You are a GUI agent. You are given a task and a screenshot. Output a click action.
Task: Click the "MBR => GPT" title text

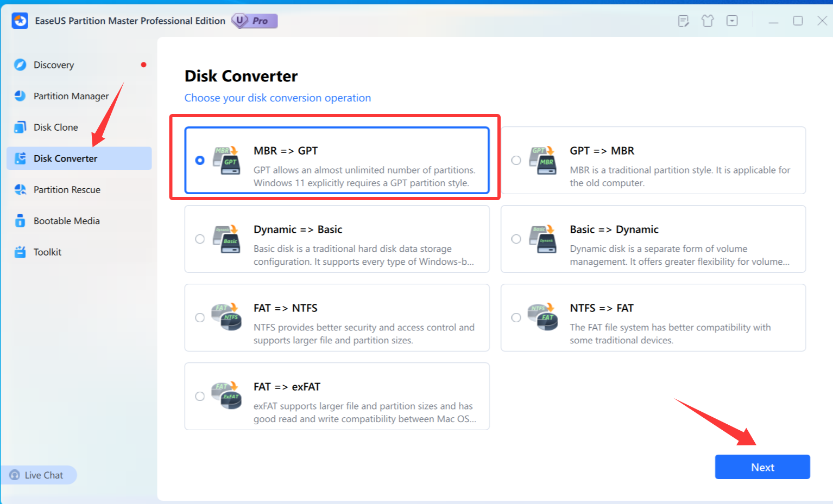pyautogui.click(x=286, y=151)
